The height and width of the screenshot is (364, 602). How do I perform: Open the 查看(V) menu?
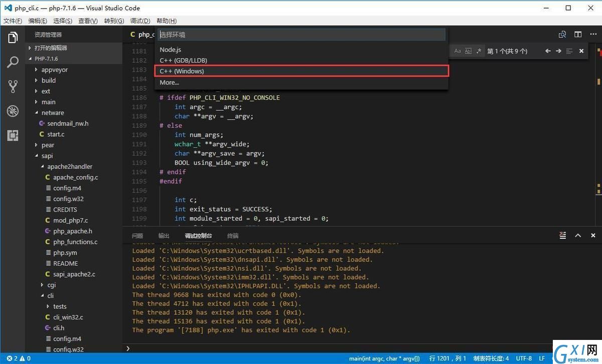(x=88, y=21)
